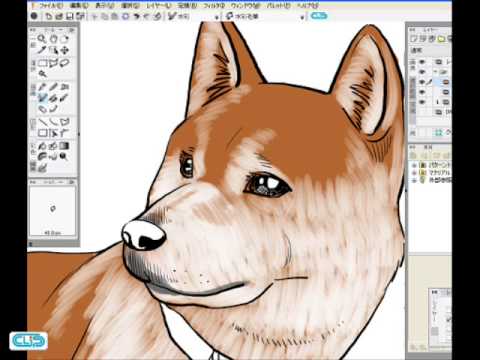This screenshot has height=360, width=480.
Task: Open the ウィンドウ (Window) menu
Action: 245,6
